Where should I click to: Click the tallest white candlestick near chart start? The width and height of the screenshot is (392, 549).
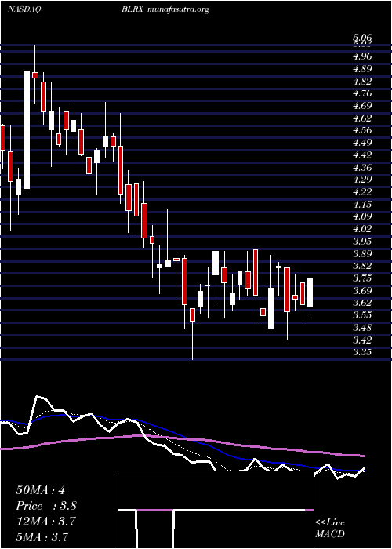27,130
